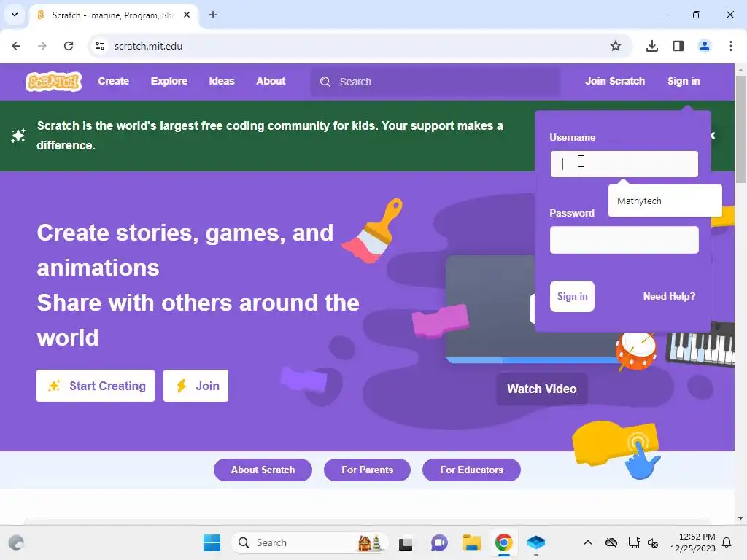Open File Explorer from the taskbar

[x=472, y=542]
